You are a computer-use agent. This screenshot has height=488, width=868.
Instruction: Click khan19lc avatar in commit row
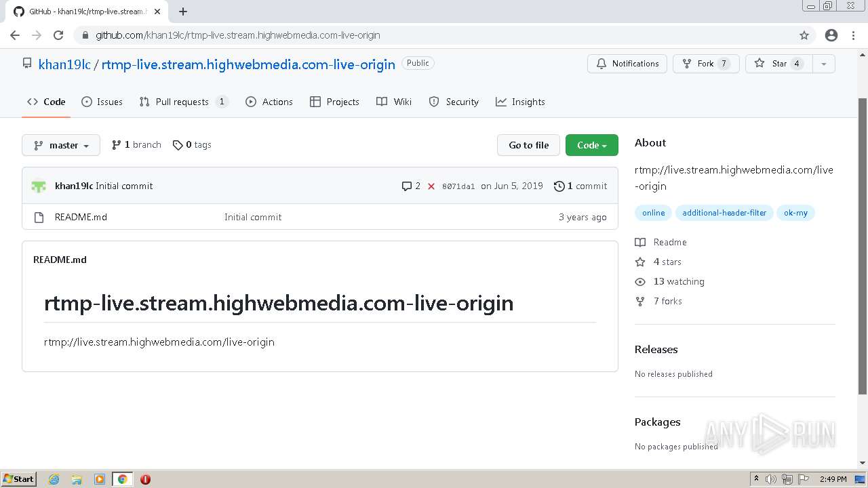tap(39, 186)
